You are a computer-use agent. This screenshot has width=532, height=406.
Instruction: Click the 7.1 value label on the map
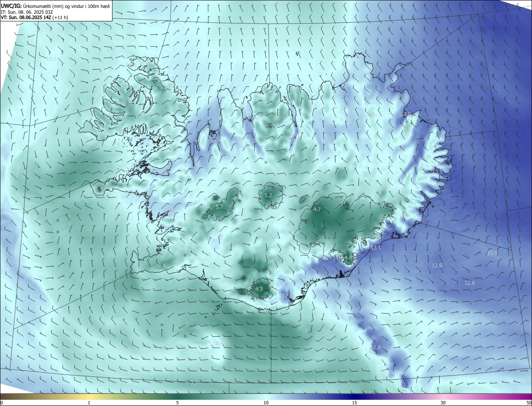(282, 119)
